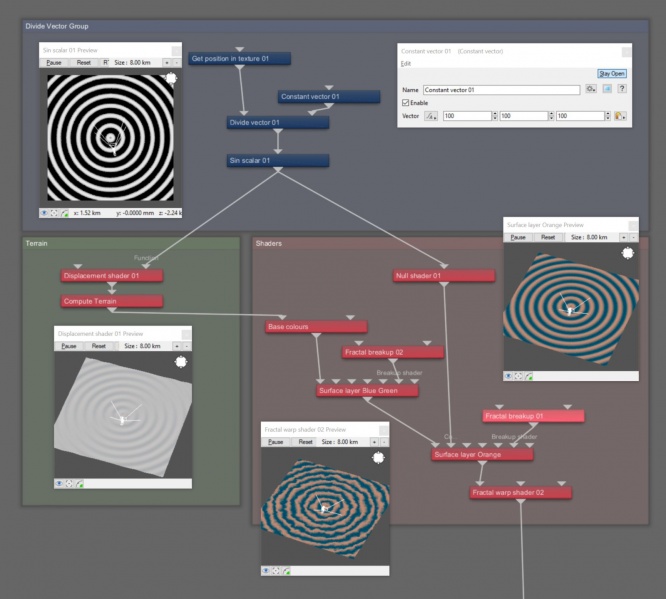The width and height of the screenshot is (666, 599).
Task: Open help question mark in Constant vector panel
Action: pos(622,89)
